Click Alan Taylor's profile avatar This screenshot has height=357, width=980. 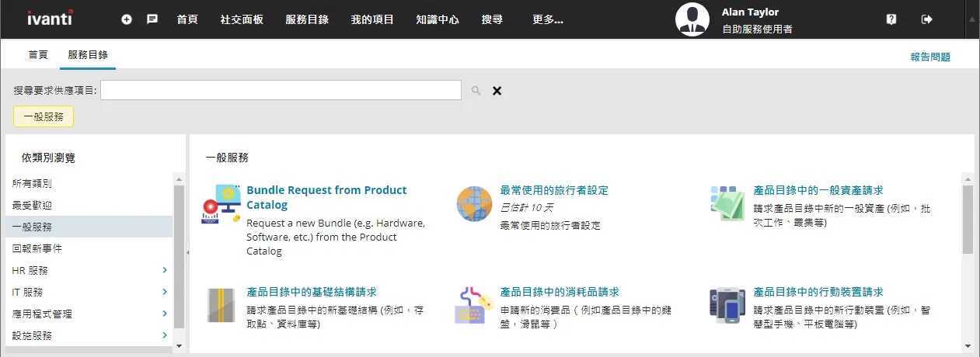(x=692, y=19)
